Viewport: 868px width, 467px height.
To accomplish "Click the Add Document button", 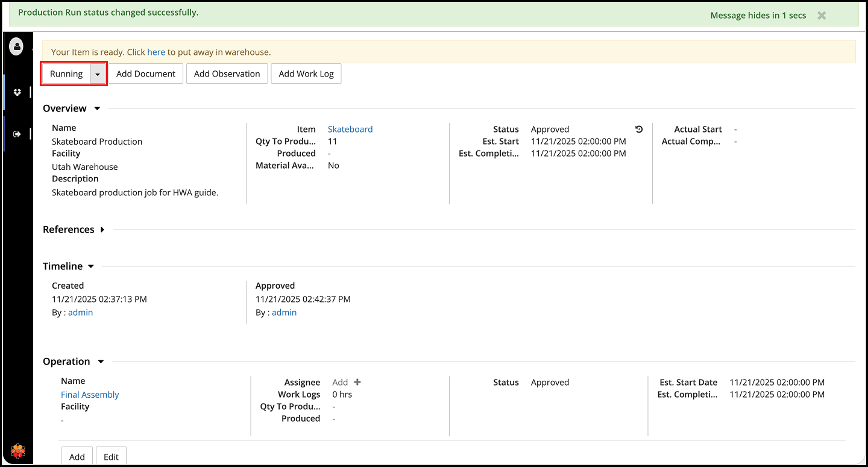I will click(x=146, y=74).
